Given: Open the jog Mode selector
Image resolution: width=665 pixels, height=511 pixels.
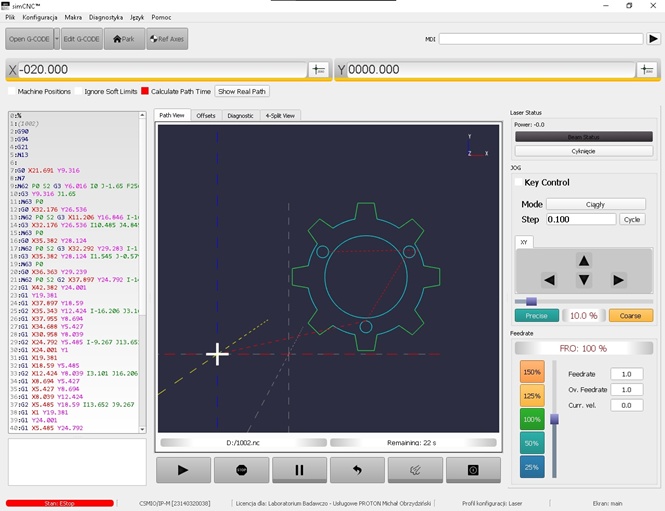Looking at the screenshot, I should pos(595,204).
